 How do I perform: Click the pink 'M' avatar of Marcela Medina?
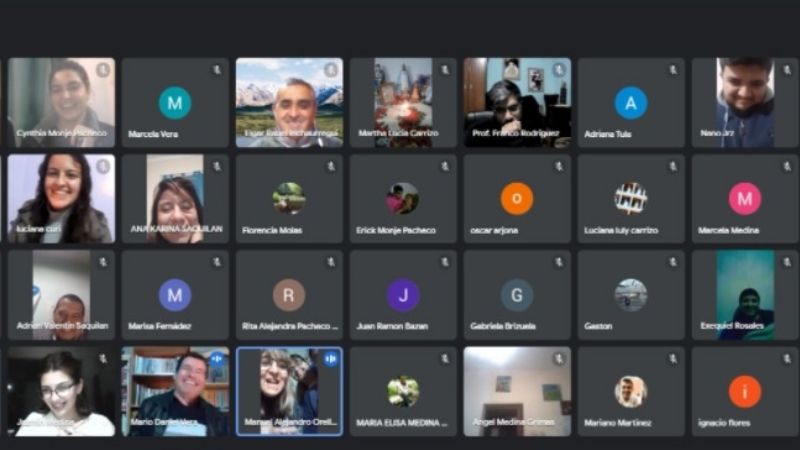pyautogui.click(x=745, y=198)
